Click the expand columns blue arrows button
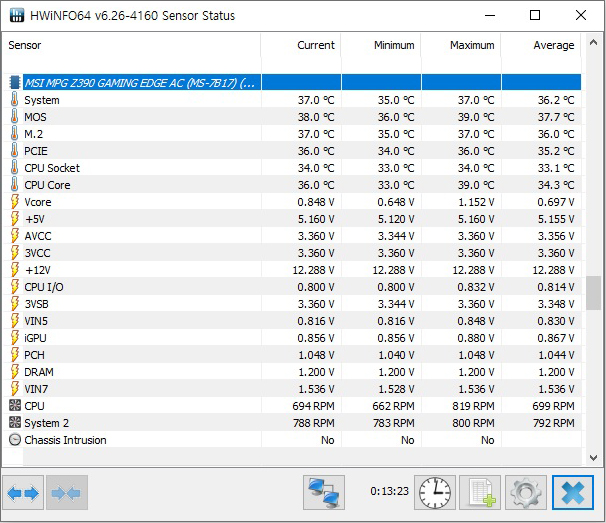Viewport: 606px width, 523px height. [x=23, y=493]
